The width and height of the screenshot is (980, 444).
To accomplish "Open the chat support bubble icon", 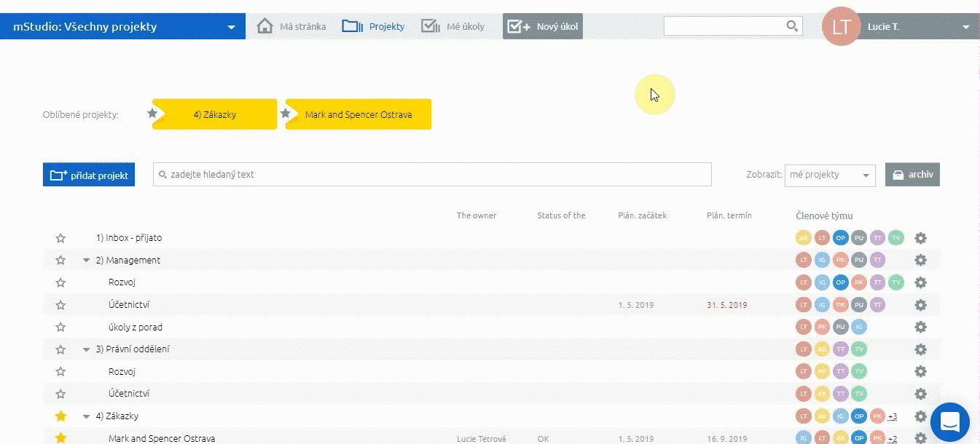I will tap(949, 422).
